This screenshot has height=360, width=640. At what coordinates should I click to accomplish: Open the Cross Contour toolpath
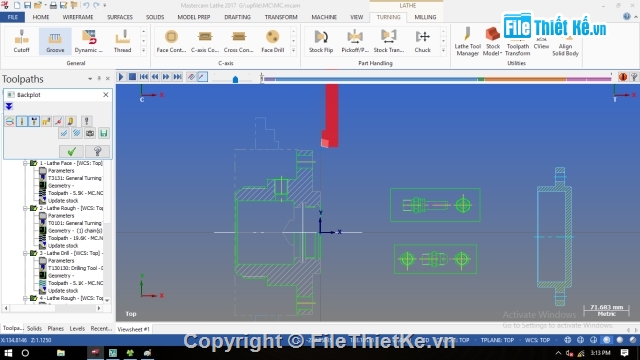point(239,41)
